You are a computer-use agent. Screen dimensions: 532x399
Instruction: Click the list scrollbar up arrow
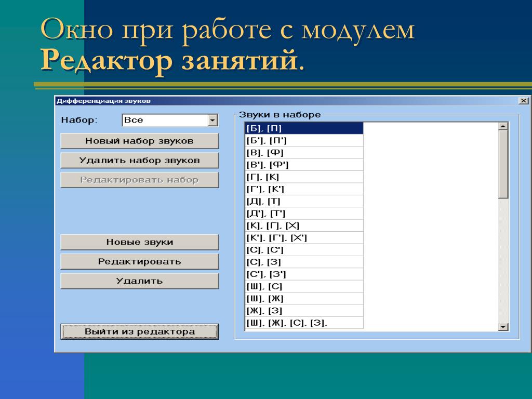click(x=503, y=126)
